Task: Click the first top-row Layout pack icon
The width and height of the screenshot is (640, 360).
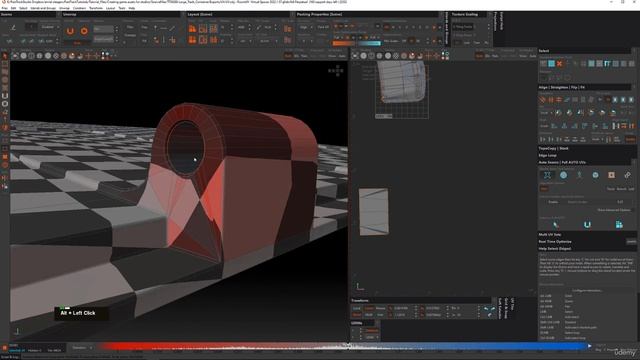Action: coord(192,29)
